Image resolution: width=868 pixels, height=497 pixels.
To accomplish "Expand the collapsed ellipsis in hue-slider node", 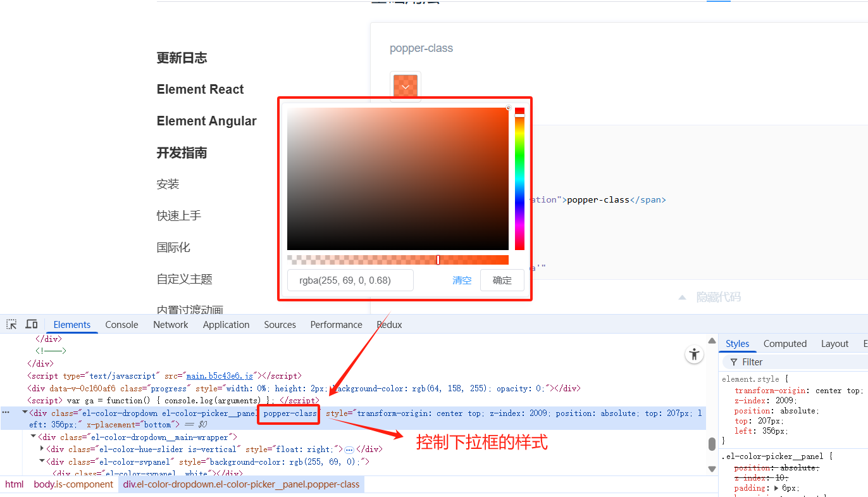I will click(349, 450).
